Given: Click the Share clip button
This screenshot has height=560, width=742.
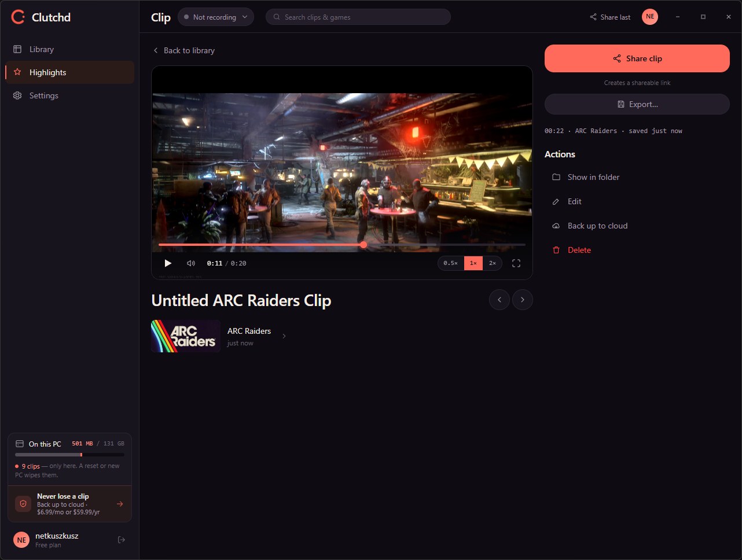Looking at the screenshot, I should 637,58.
